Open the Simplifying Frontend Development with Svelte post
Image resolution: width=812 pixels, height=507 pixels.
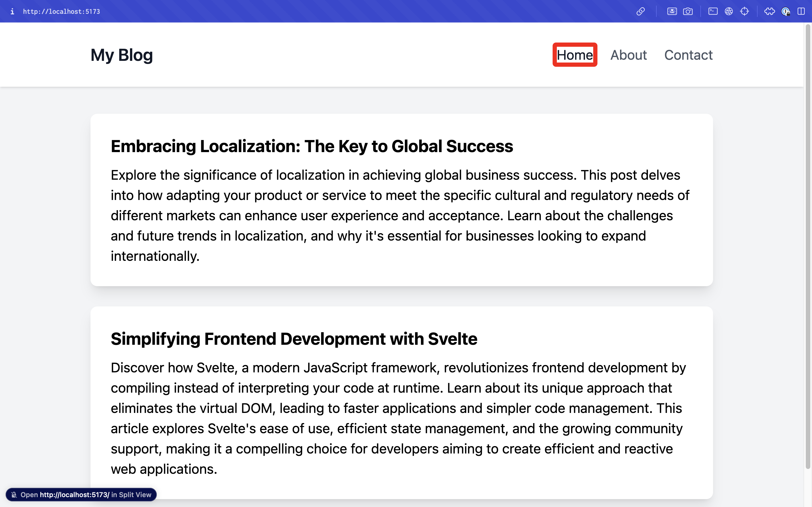pos(294,339)
